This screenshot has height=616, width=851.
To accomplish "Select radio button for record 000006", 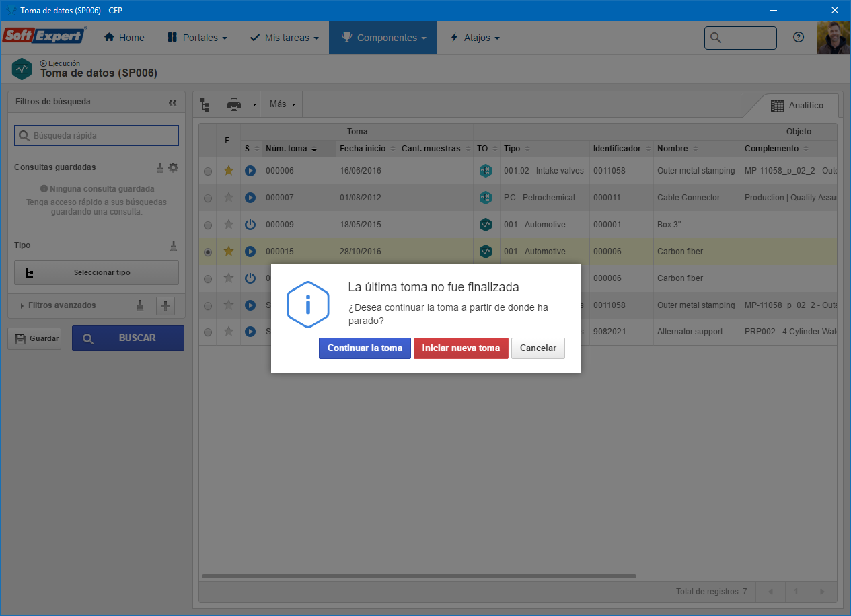I will point(208,171).
